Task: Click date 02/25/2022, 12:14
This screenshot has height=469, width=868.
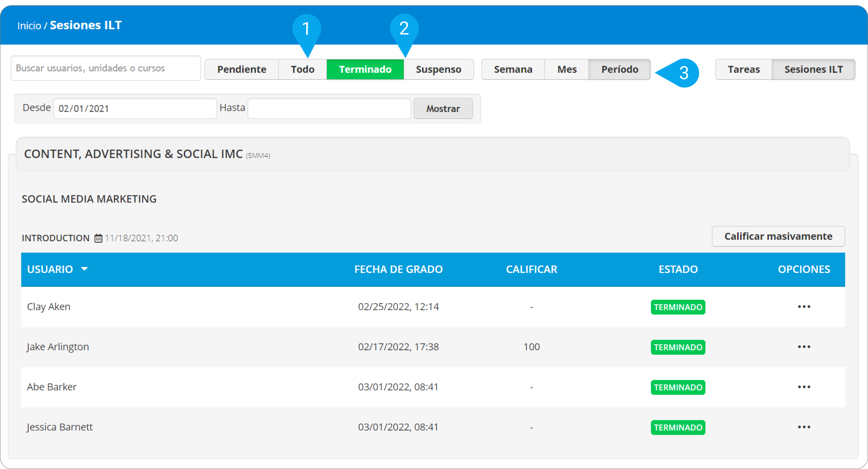Action: pyautogui.click(x=398, y=307)
